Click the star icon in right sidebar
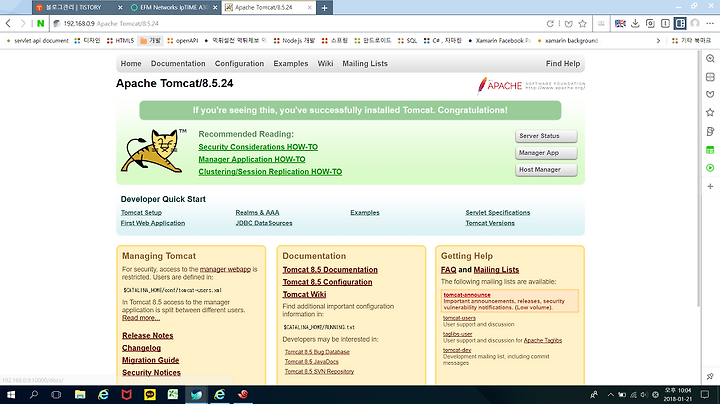 pos(710,112)
